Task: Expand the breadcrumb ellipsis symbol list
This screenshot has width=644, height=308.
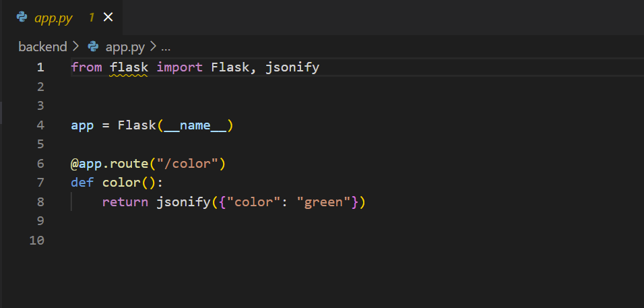Action: [x=166, y=47]
